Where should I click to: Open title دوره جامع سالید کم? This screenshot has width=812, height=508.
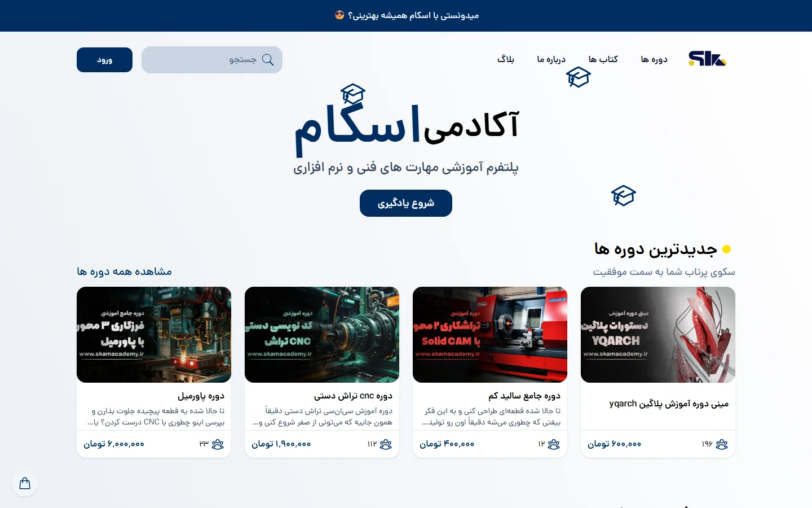pos(524,396)
